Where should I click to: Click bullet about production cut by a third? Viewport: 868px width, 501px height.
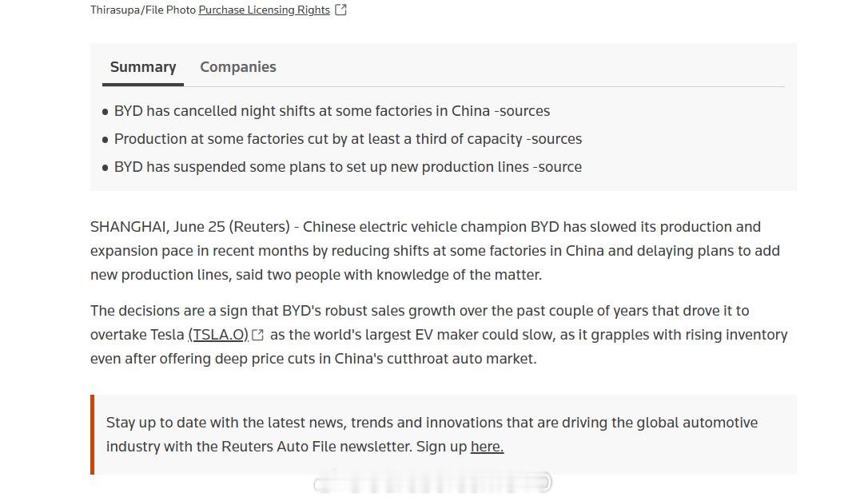pyautogui.click(x=348, y=139)
